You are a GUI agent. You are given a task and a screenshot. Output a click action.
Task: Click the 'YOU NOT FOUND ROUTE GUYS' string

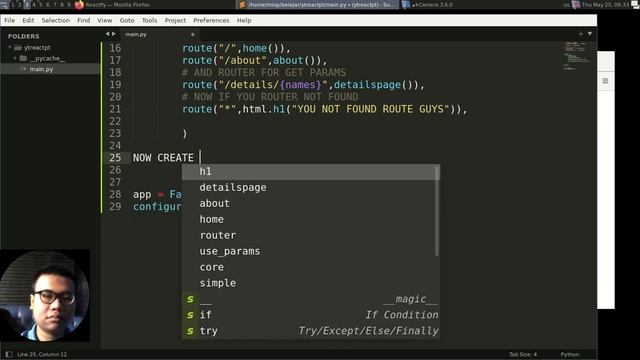tap(371, 109)
